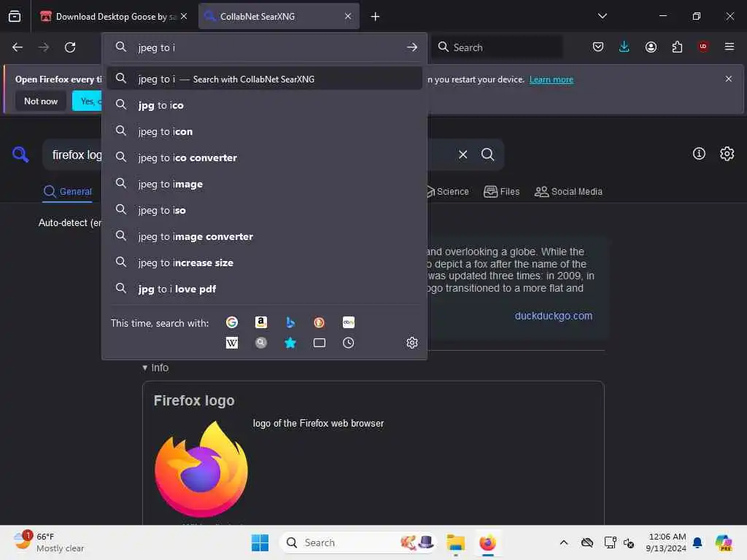This screenshot has width=747, height=560.
Task: Select the 'jpg to ico' suggestion
Action: (x=264, y=105)
